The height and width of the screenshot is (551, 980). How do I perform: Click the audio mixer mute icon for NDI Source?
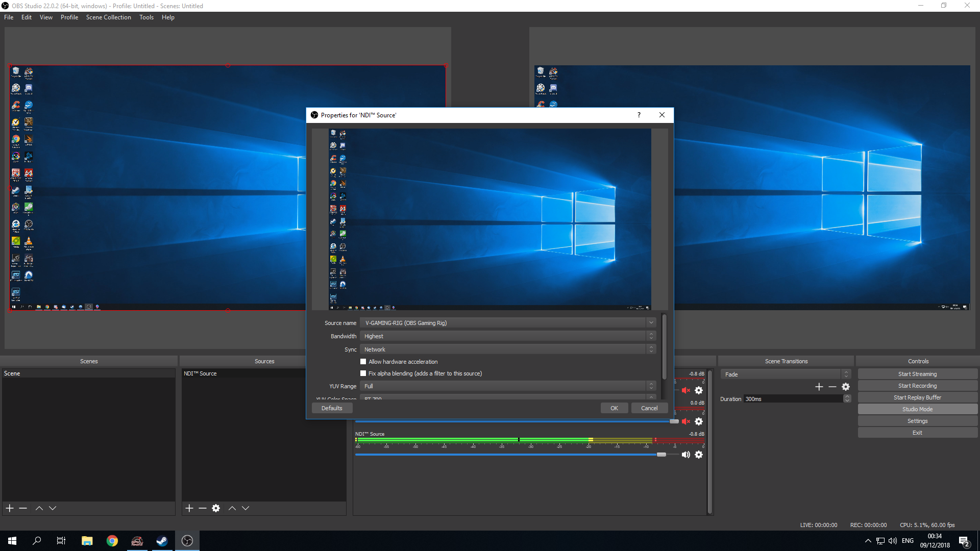click(685, 455)
